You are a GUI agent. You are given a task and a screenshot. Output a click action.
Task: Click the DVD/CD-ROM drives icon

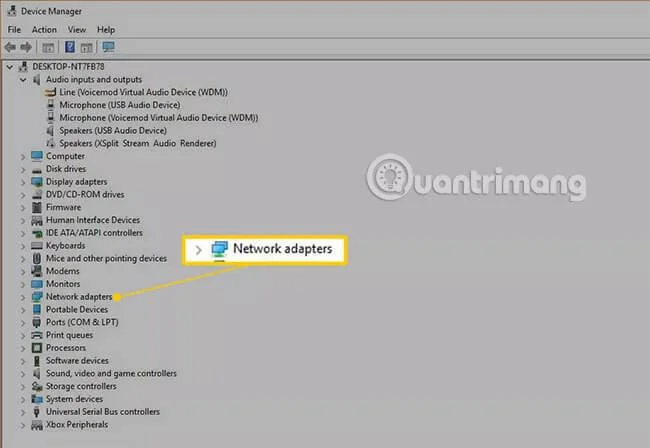[37, 195]
